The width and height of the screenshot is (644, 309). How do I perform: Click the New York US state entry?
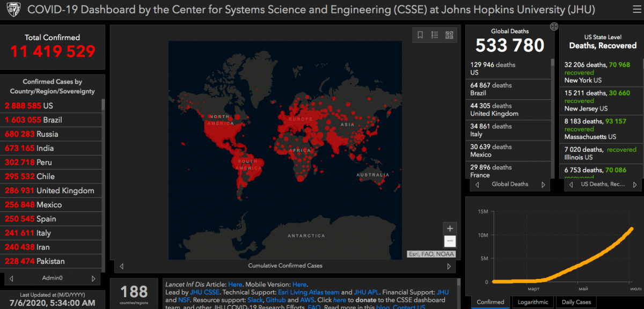point(601,72)
